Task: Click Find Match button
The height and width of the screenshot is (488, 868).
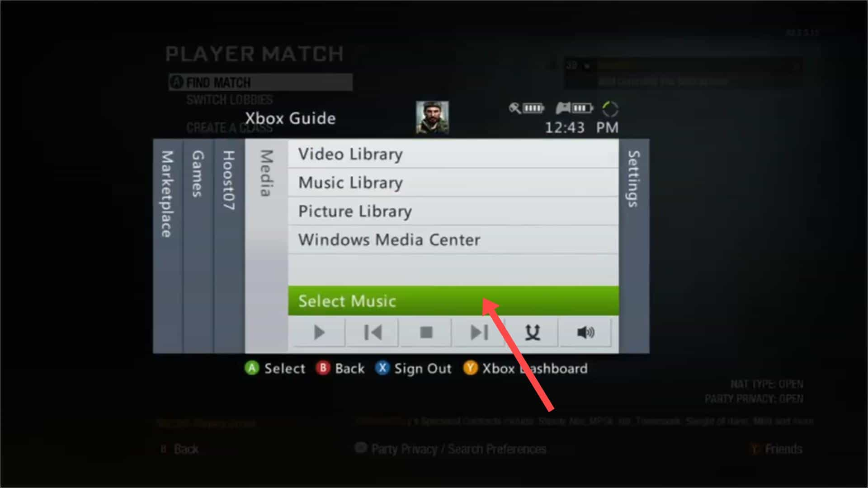Action: (x=260, y=82)
